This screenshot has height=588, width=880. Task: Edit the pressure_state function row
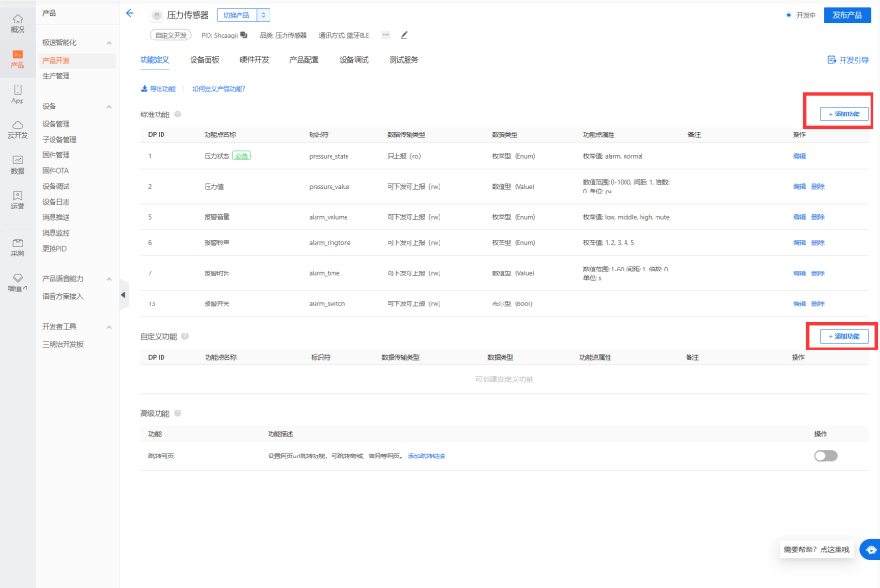(x=799, y=156)
